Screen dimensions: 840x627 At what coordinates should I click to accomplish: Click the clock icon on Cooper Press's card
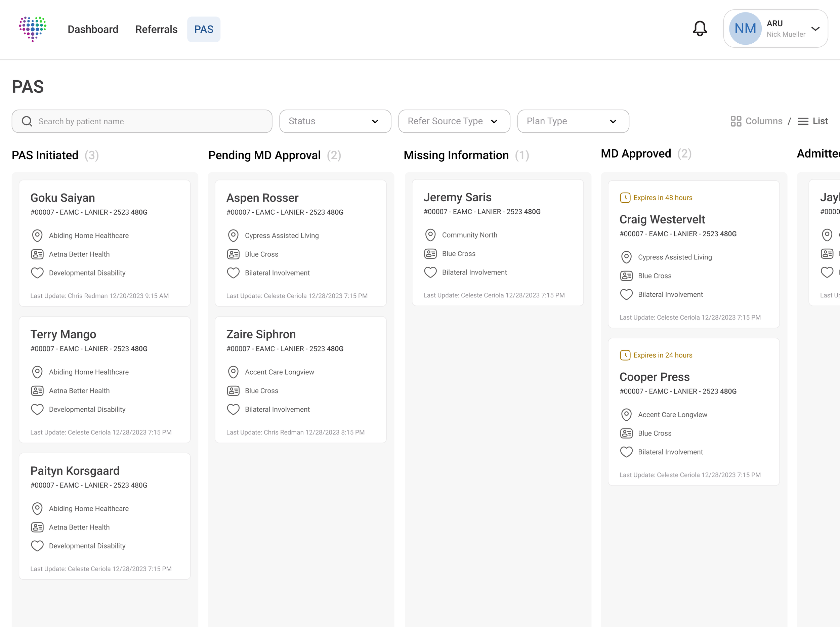(625, 355)
